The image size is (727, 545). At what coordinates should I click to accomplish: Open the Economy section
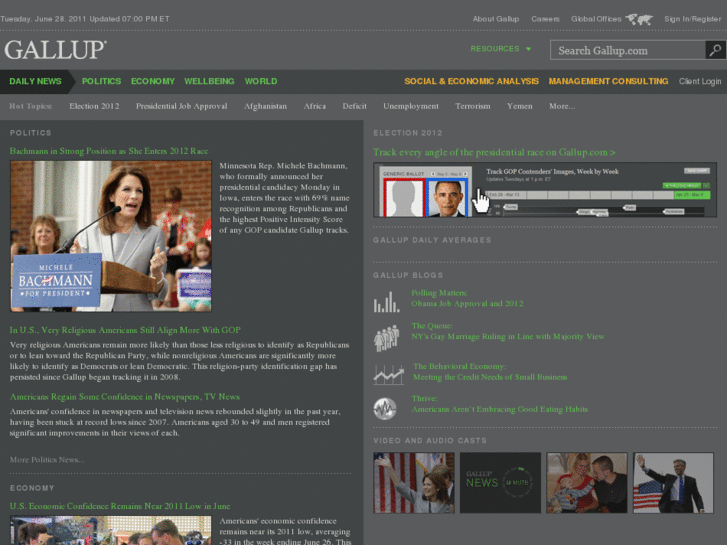[153, 81]
